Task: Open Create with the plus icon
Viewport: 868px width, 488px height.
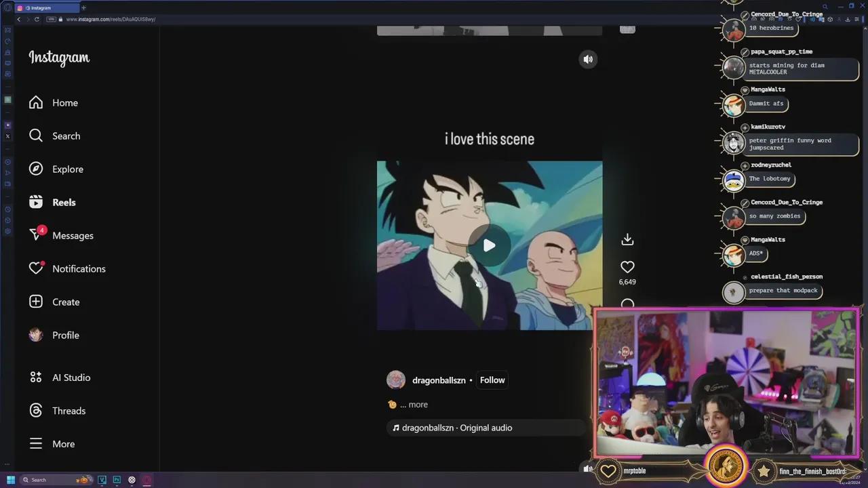Action: [x=35, y=302]
